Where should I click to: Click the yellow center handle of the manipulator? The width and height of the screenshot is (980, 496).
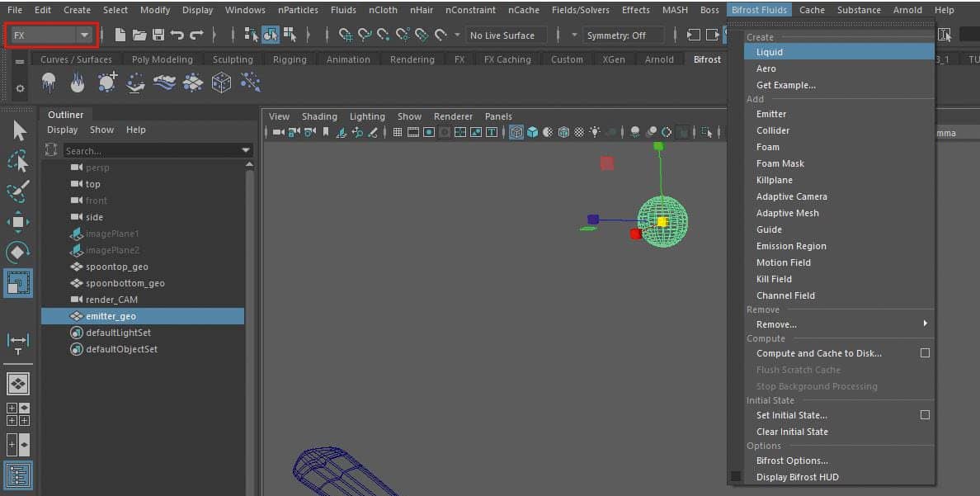pos(662,221)
